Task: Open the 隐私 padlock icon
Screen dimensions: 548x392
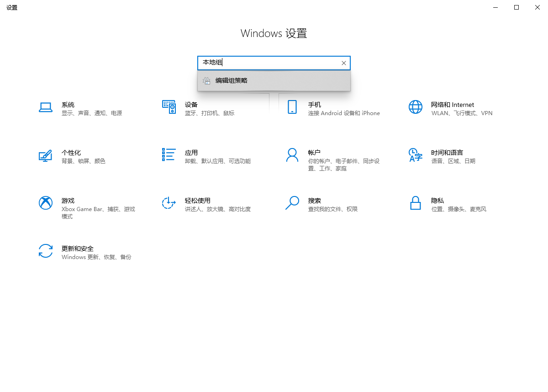Action: (x=416, y=203)
